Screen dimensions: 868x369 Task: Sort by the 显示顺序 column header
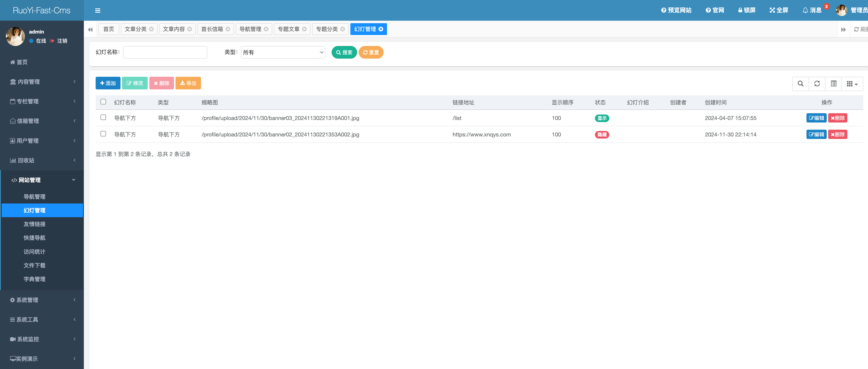click(x=562, y=102)
